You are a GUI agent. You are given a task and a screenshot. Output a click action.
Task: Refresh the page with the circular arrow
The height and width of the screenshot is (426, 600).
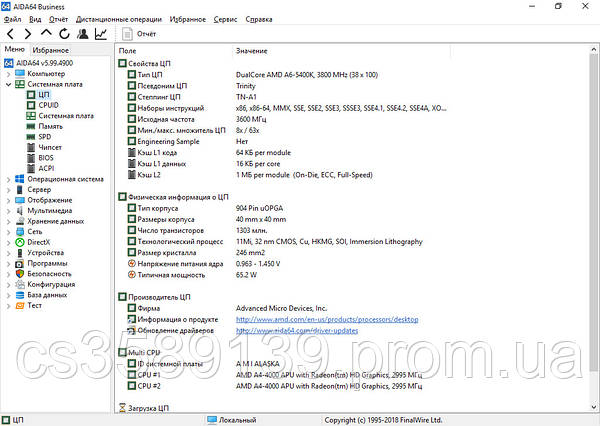[64, 34]
